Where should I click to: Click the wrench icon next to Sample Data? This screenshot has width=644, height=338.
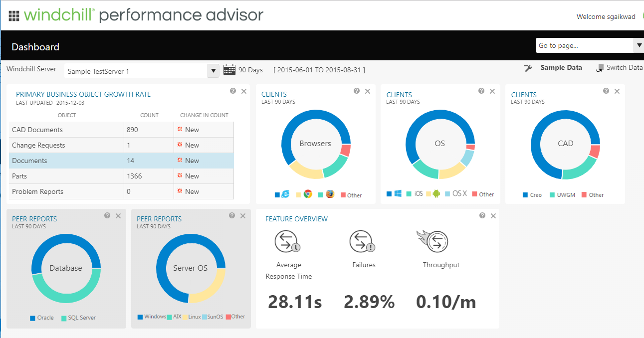pyautogui.click(x=528, y=68)
